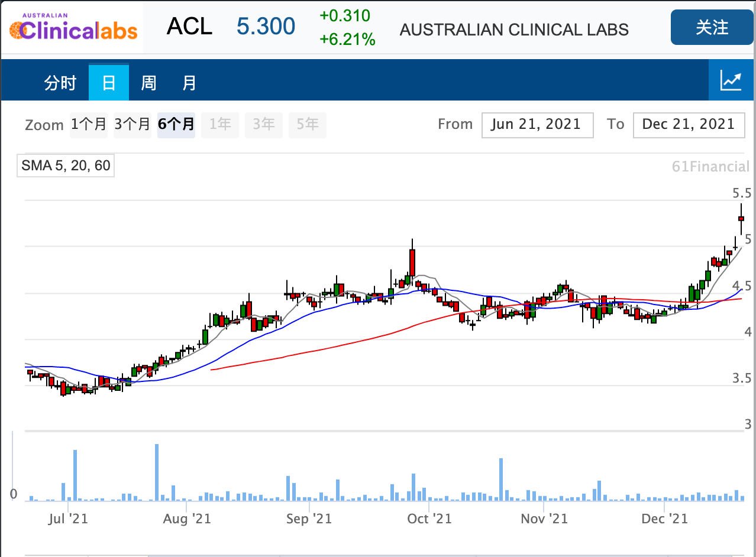Click the +0.310 price change value
Viewport: 756px width, 557px height.
(345, 15)
